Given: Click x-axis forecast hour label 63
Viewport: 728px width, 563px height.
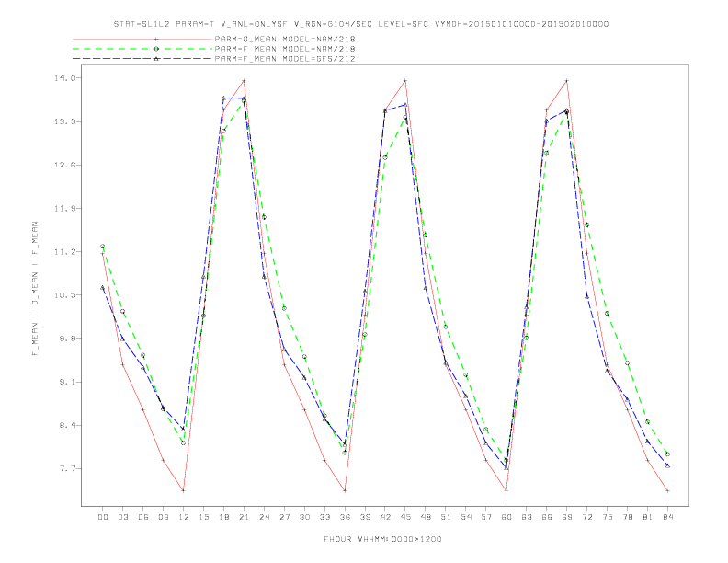Looking at the screenshot, I should [527, 517].
